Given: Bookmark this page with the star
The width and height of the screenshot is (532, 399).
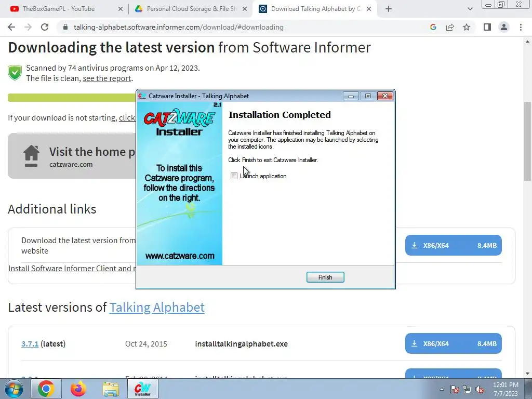Looking at the screenshot, I should click(x=467, y=27).
